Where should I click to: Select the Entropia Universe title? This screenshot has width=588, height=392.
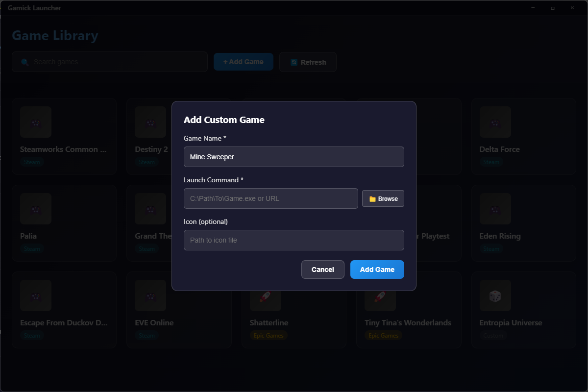(511, 323)
